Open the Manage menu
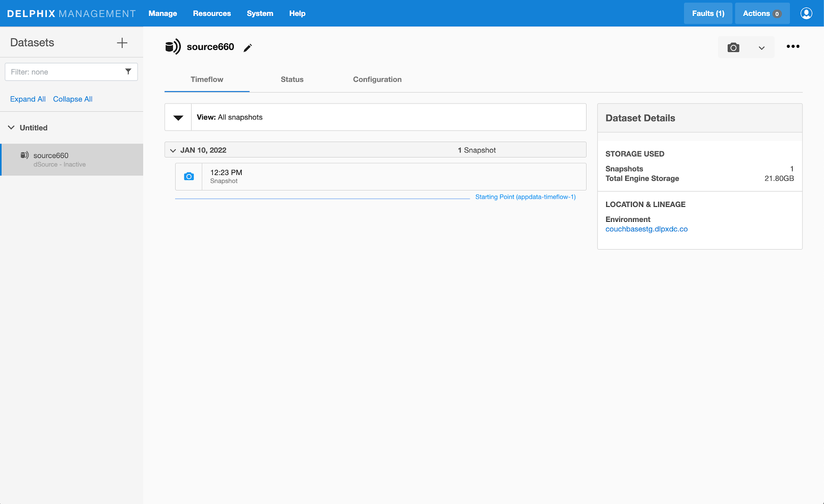The height and width of the screenshot is (504, 824). pos(162,13)
